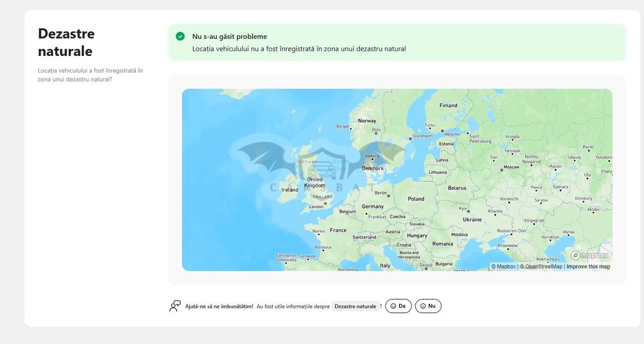644x344 pixels.
Task: Click the Improve this map link
Action: click(588, 266)
